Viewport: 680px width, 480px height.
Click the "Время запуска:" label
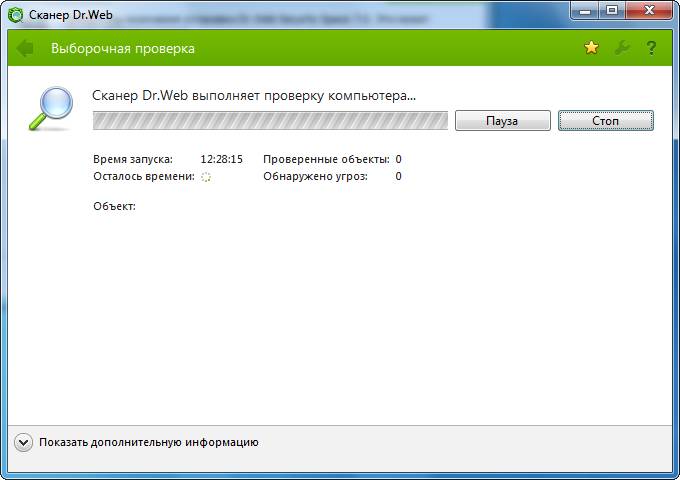coord(133,159)
